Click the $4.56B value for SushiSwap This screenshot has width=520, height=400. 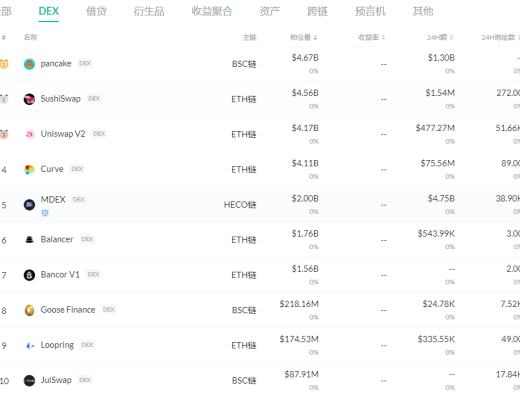[305, 93]
